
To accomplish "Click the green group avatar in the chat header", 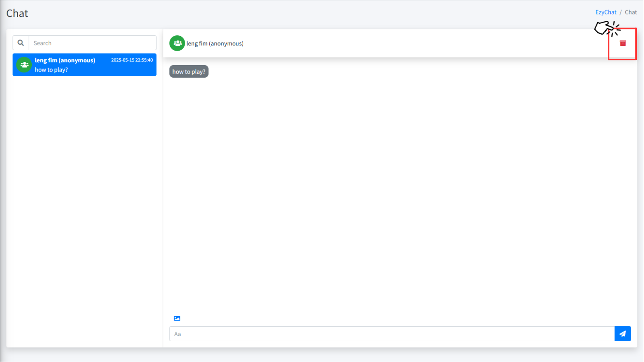I will point(177,43).
